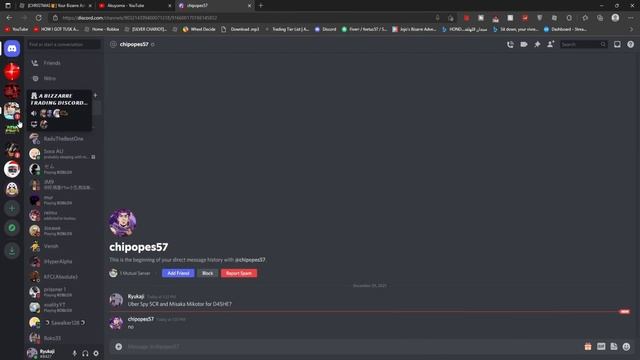Click Download Apps icon in server list
The height and width of the screenshot is (360, 640).
point(12,251)
